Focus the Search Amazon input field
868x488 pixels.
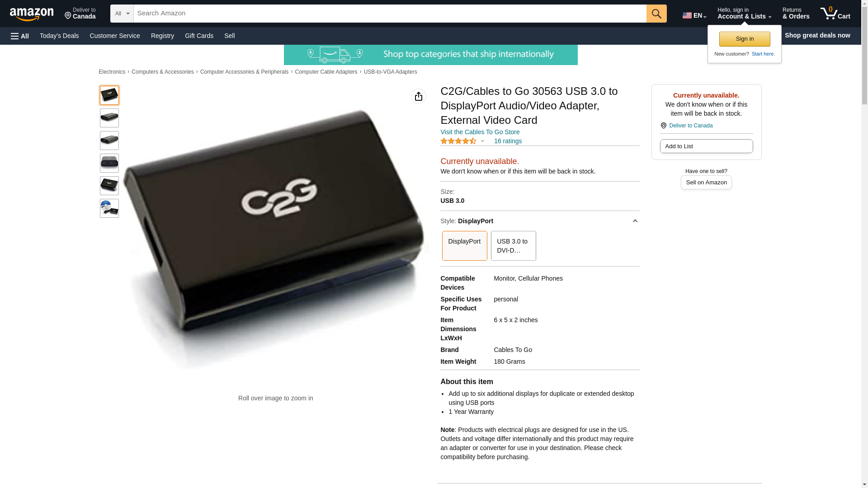coord(390,14)
